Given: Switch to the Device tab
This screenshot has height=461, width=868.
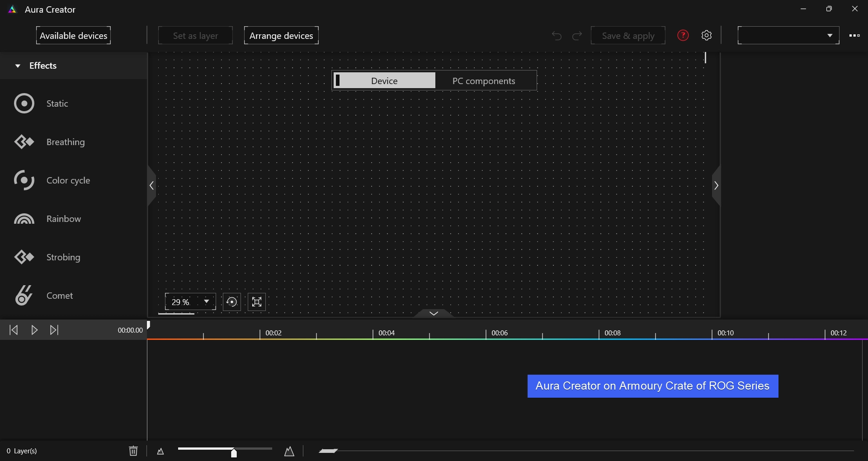Looking at the screenshot, I should click(384, 80).
